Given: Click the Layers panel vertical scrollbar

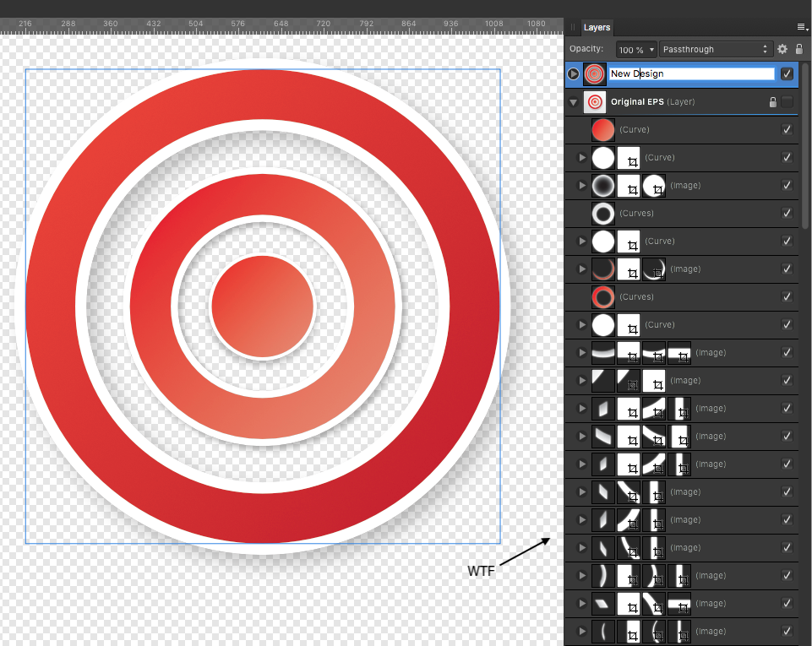Looking at the screenshot, I should pyautogui.click(x=805, y=146).
